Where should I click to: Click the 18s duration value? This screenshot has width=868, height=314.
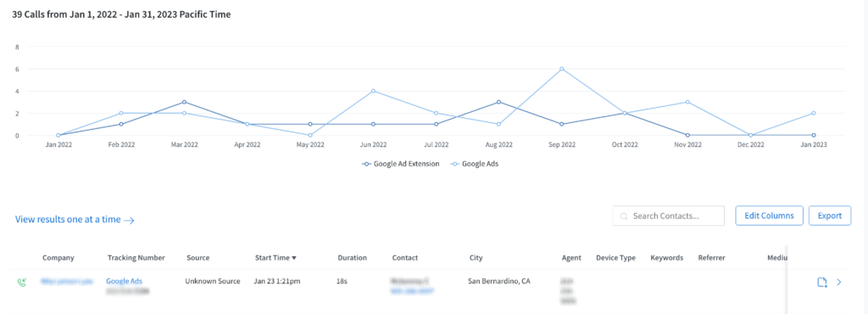pos(341,281)
